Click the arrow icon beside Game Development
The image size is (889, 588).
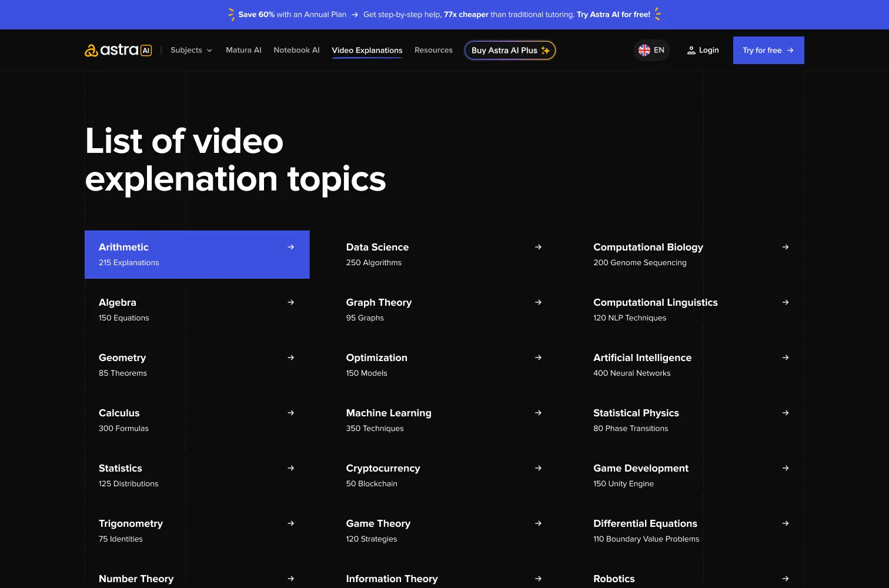[786, 468]
